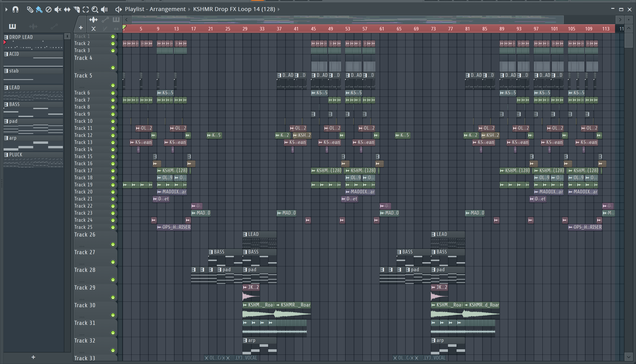Expand arrow after KSHMR Drop FX Loop 14 (128)
Screen dimensions: 636x364
click(x=279, y=9)
